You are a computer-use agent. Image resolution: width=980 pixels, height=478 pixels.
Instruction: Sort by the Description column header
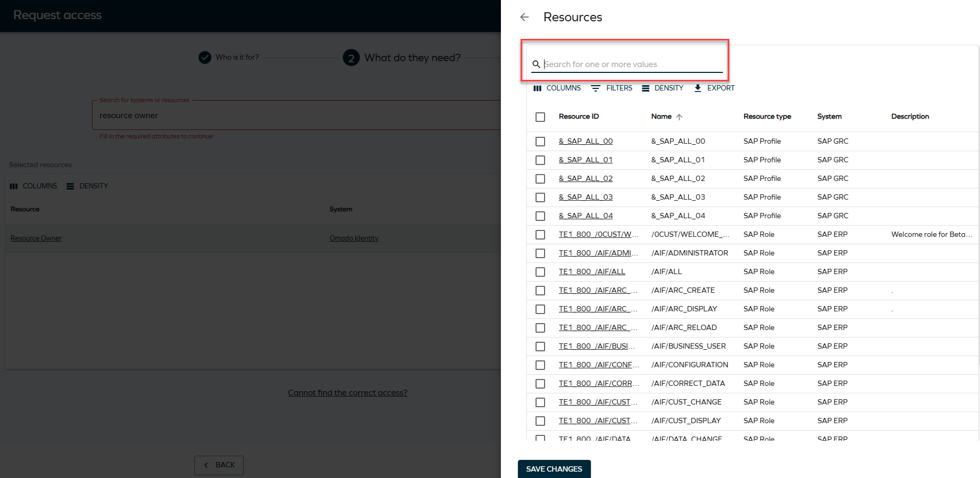pos(910,117)
